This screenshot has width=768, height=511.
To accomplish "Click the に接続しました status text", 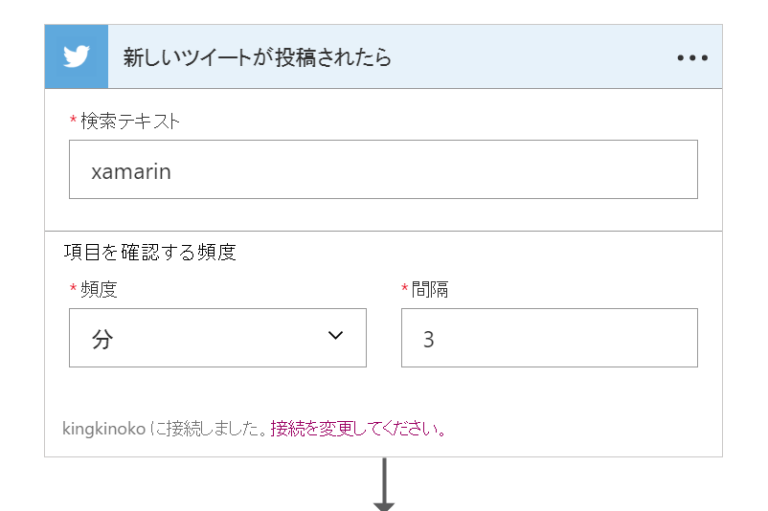I will coord(208,430).
